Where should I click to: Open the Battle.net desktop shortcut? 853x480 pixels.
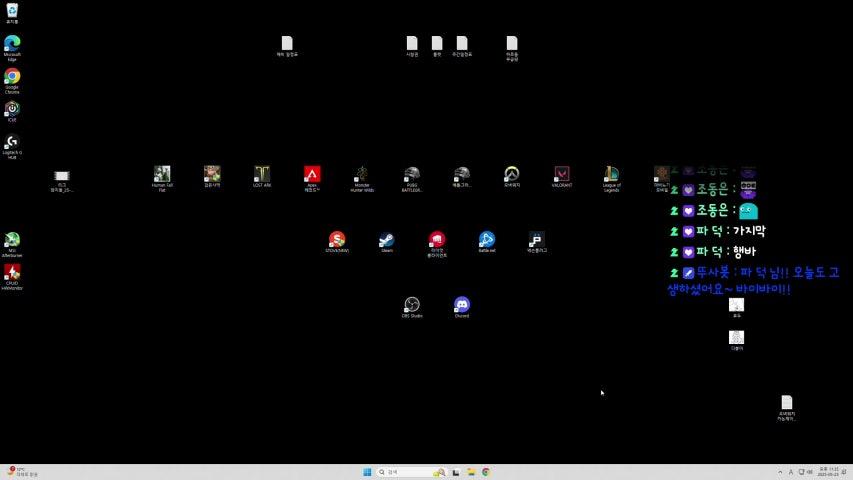[x=487, y=242]
